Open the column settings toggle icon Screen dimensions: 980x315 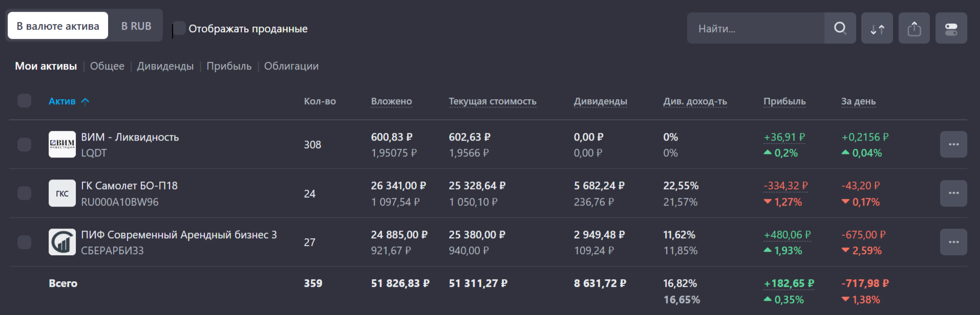(951, 28)
